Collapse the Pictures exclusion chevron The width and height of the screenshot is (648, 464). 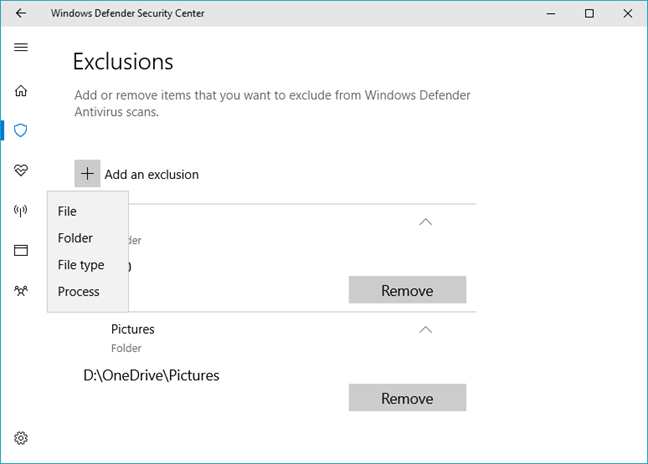tap(425, 330)
